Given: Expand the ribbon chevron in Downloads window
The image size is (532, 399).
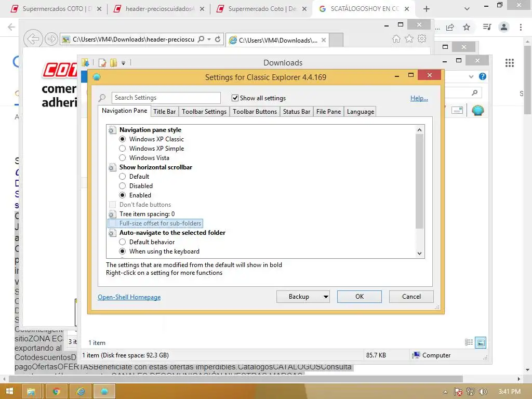Looking at the screenshot, I should coord(471,77).
